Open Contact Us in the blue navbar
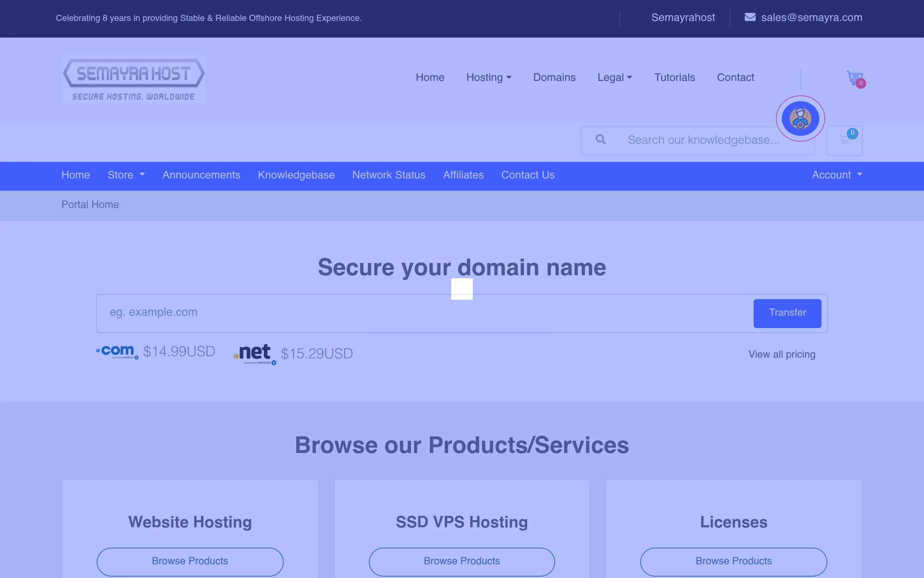The height and width of the screenshot is (578, 924). [528, 175]
